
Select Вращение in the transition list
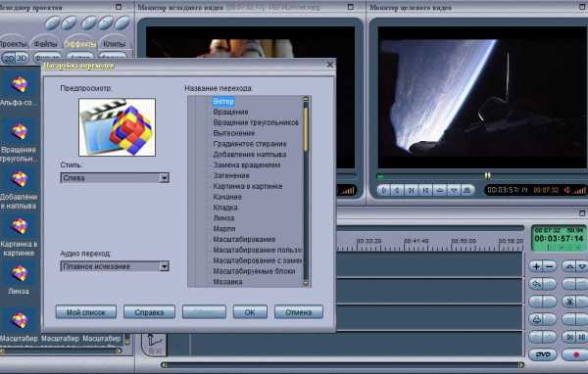point(230,112)
